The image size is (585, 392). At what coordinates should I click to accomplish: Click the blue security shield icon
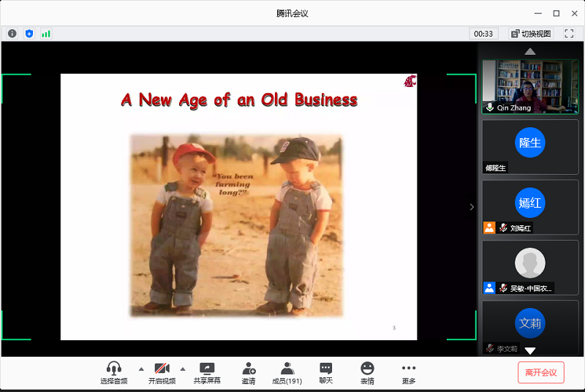point(29,34)
